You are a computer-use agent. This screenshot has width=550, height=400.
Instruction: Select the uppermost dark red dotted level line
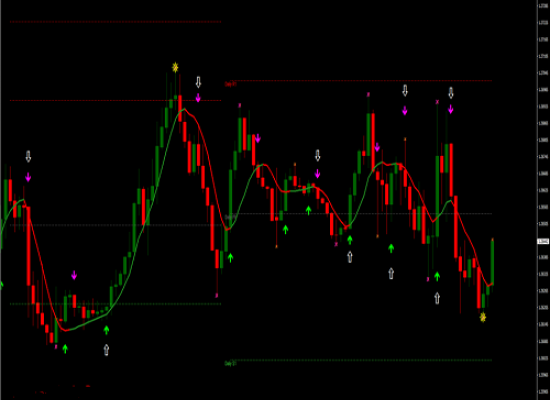(115, 22)
